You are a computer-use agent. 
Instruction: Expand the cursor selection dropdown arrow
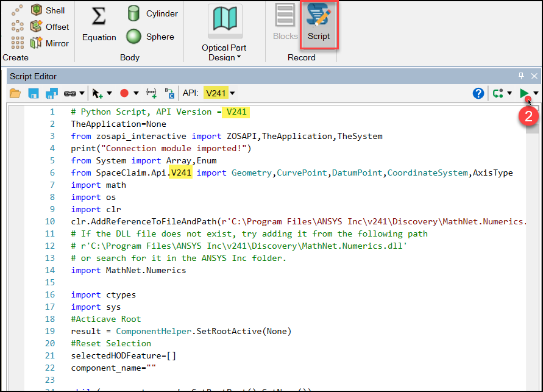coord(109,93)
